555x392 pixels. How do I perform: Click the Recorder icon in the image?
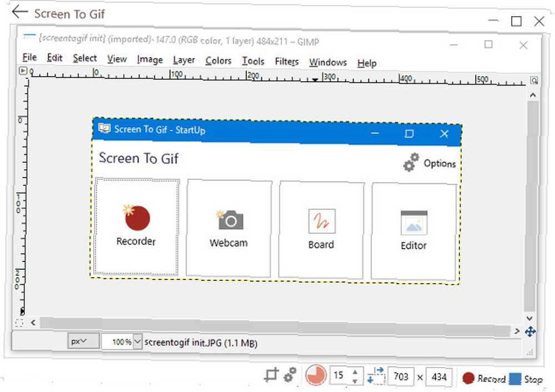pyautogui.click(x=137, y=218)
